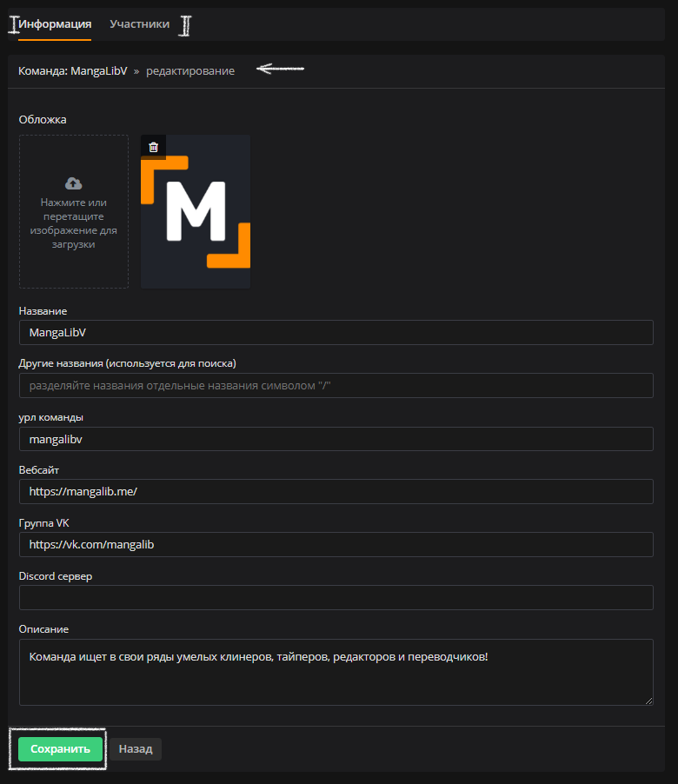Click the cloud upload icon
Screen dimensions: 678x784
74,183
